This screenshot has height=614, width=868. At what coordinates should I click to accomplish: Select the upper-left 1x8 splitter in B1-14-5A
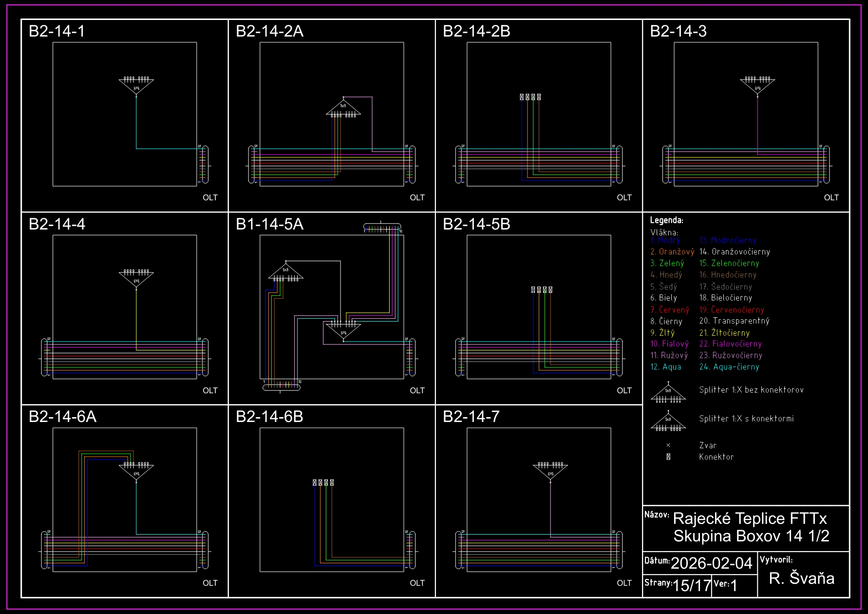(286, 272)
